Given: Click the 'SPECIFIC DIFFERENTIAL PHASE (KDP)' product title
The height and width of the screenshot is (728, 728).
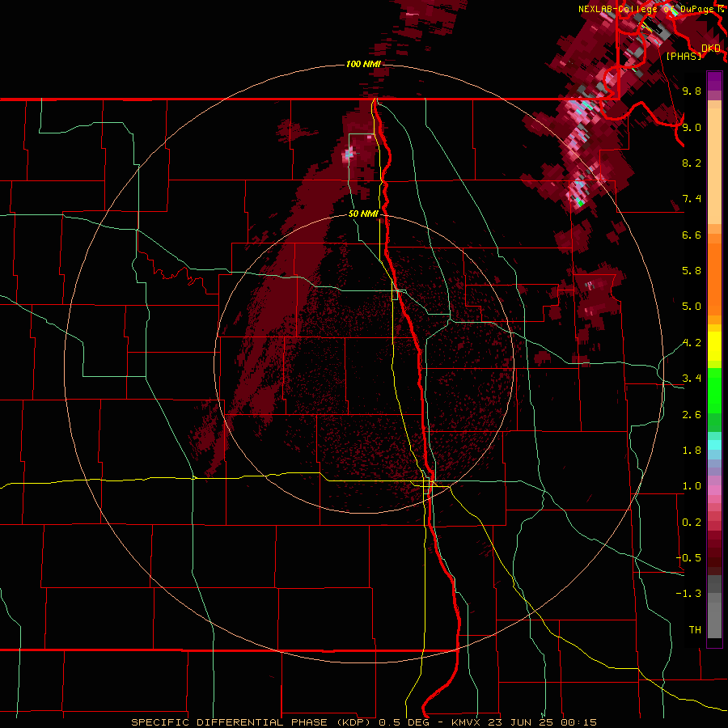Looking at the screenshot, I should (251, 722).
